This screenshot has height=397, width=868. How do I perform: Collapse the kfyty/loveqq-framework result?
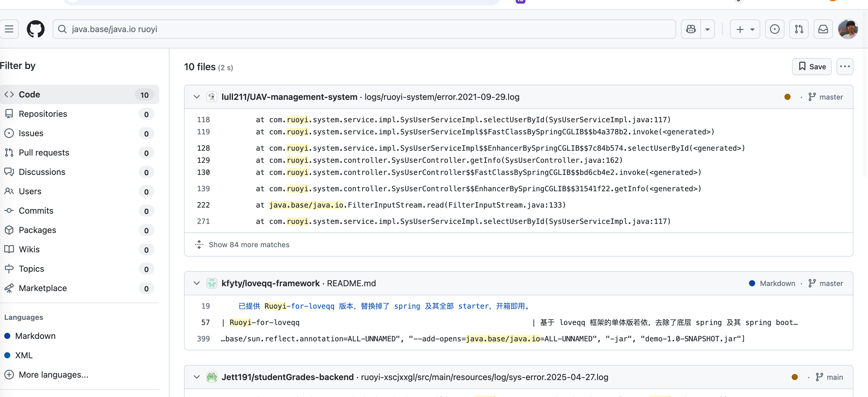coord(196,283)
